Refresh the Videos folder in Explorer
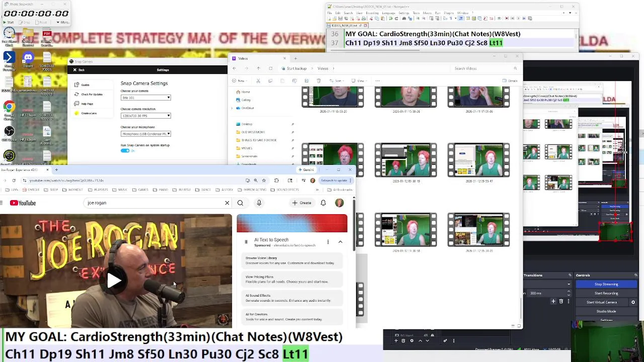Image resolution: width=644 pixels, height=362 pixels. point(271,68)
